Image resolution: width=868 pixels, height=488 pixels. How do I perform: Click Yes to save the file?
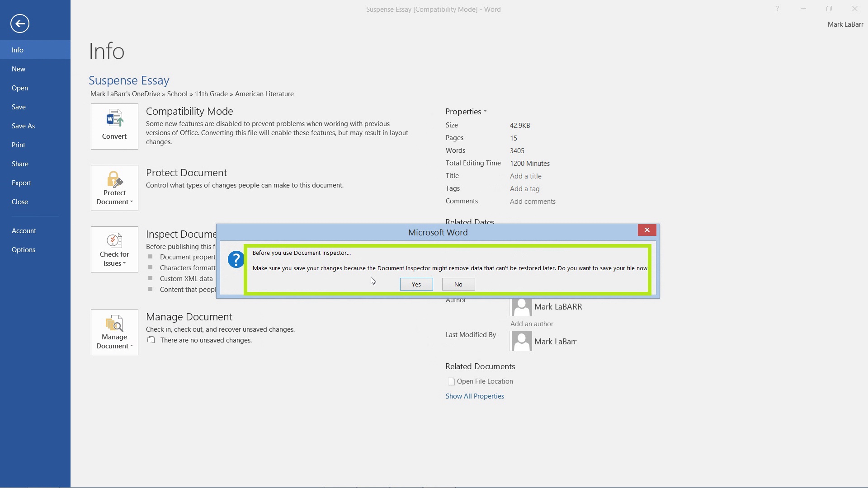[x=416, y=284]
